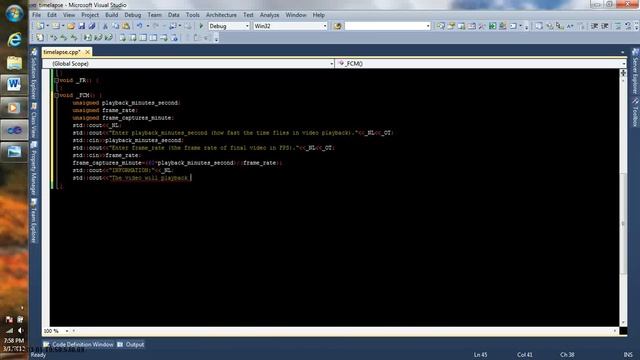Open the Analyze menu

(x=269, y=15)
